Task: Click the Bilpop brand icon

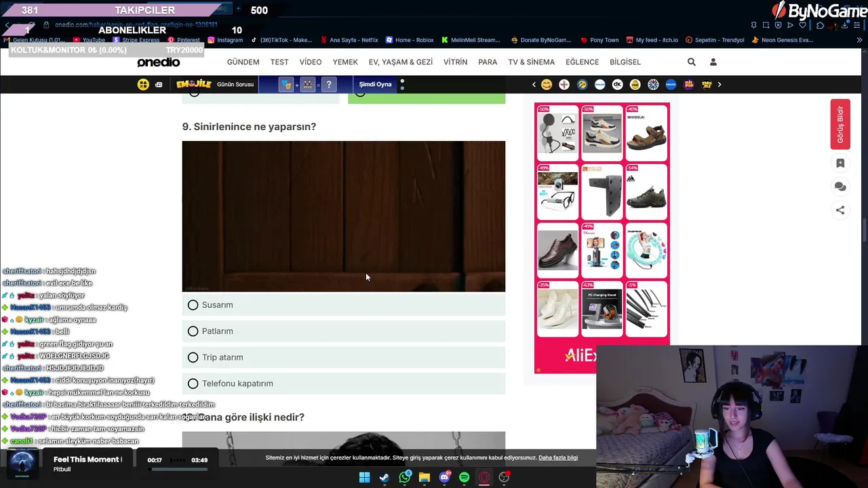Action: (x=688, y=85)
